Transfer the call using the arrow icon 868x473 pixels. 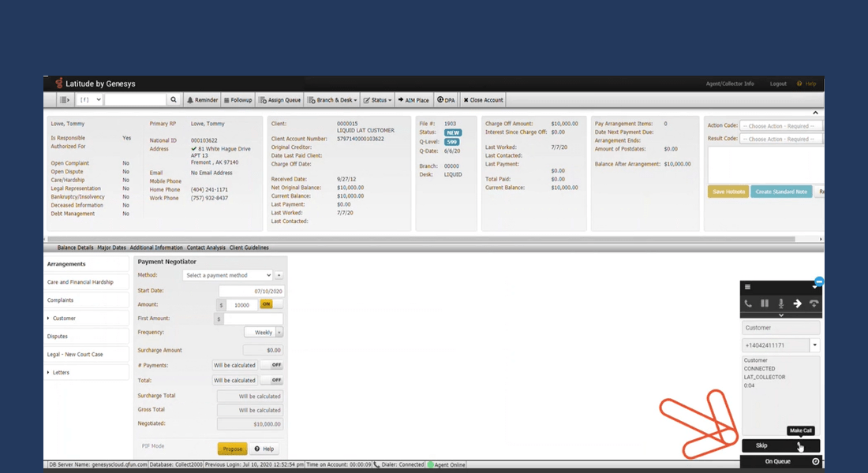[799, 302]
